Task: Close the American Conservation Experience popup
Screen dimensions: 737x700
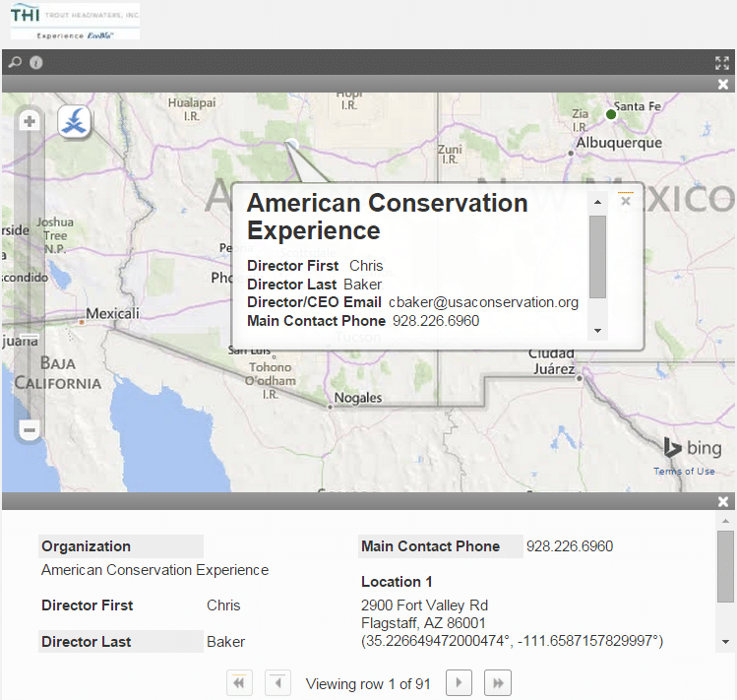Action: tap(626, 201)
